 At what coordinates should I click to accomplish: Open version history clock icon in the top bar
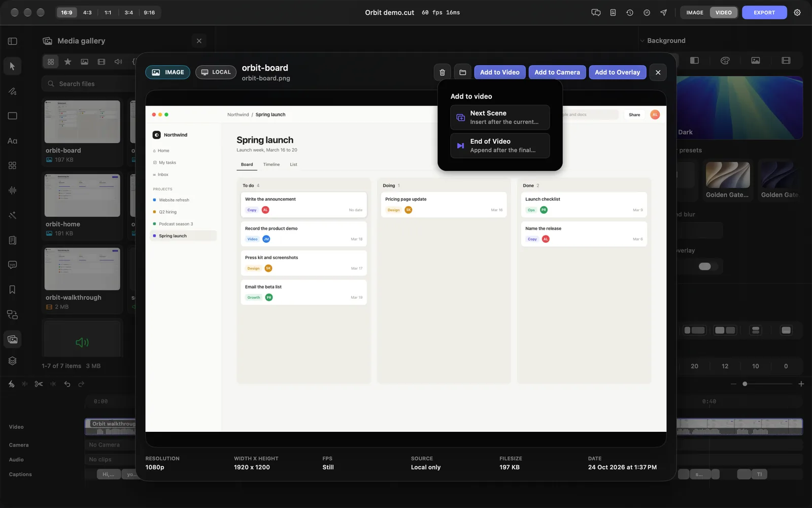click(x=630, y=13)
